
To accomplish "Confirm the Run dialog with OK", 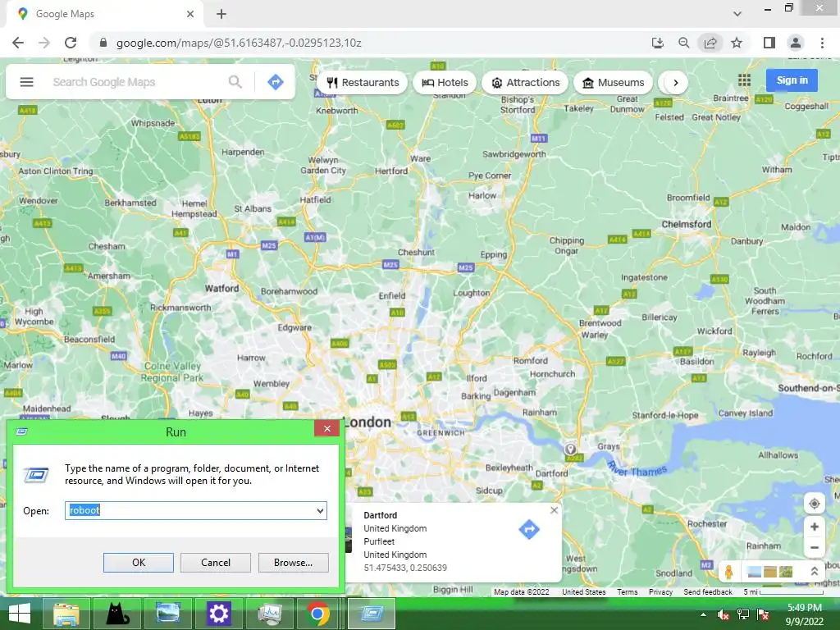I will tap(138, 563).
